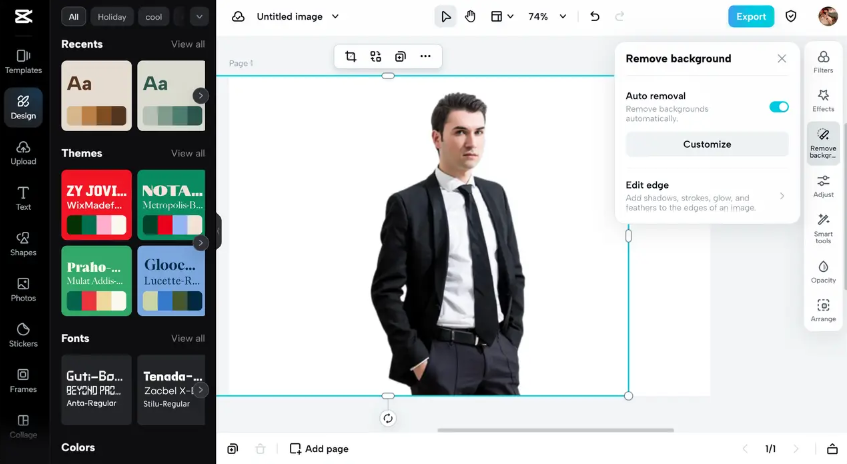The width and height of the screenshot is (847, 464).
Task: Select the hand pan tool
Action: (470, 16)
